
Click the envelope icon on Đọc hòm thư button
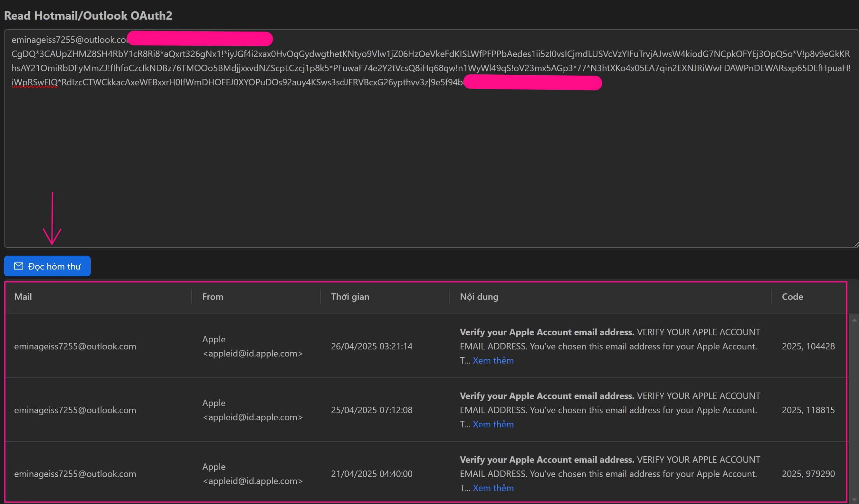coord(18,266)
